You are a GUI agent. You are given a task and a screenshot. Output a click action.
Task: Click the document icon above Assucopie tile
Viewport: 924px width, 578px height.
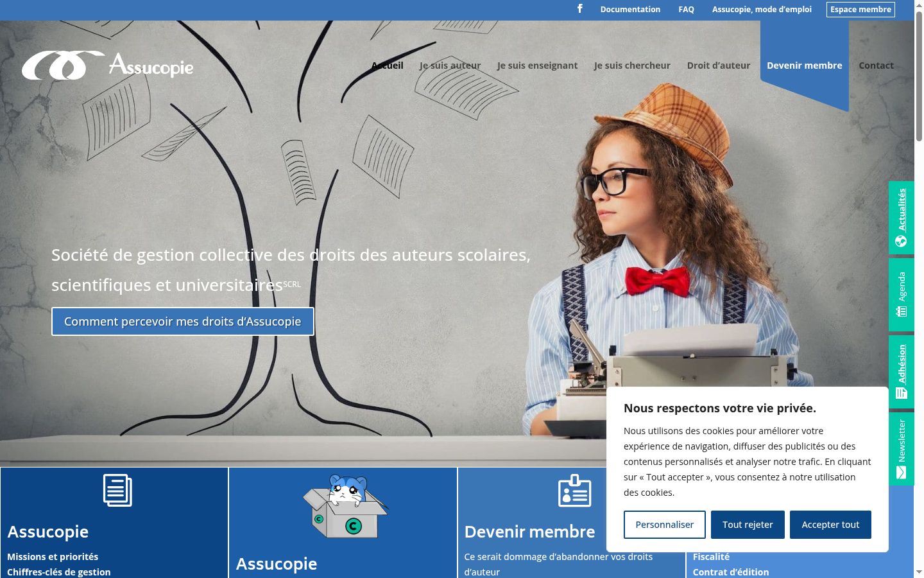[x=117, y=490]
